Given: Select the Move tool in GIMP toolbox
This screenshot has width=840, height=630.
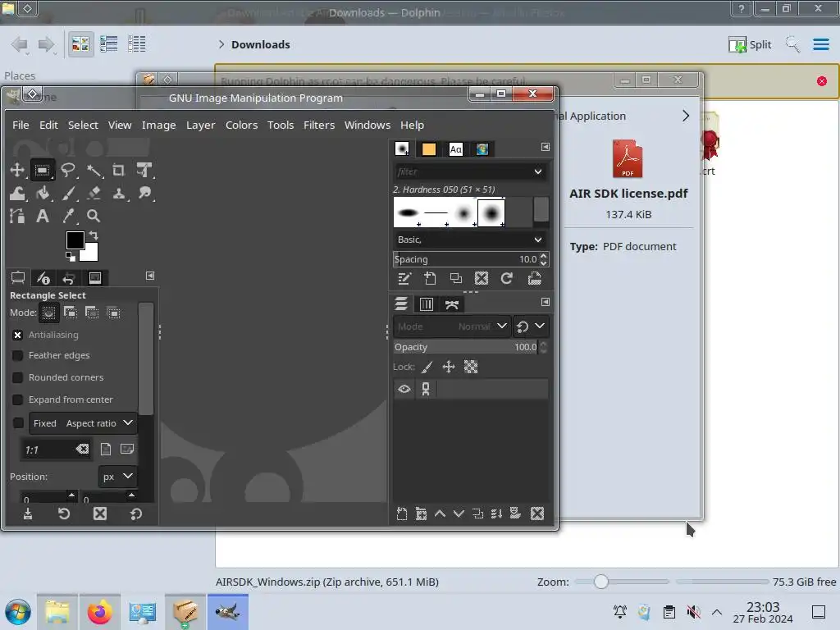Looking at the screenshot, I should (17, 171).
